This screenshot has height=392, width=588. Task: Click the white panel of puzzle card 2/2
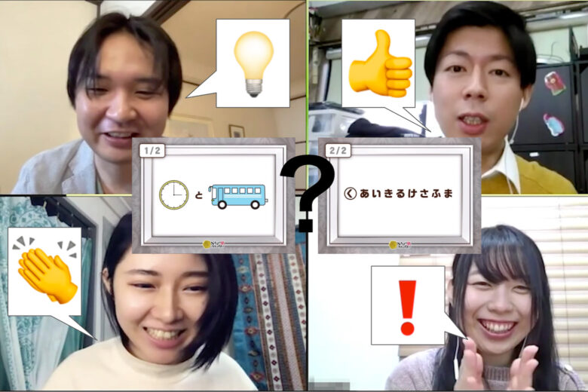pos(400,215)
